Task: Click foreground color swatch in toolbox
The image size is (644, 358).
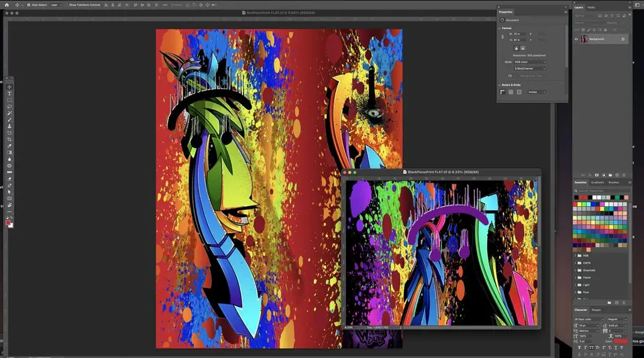Action: pyautogui.click(x=8, y=223)
